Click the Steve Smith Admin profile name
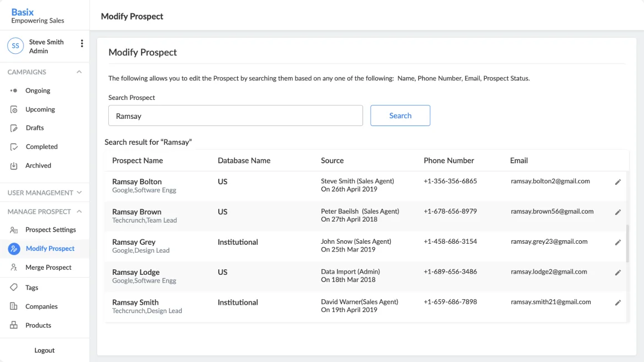This screenshot has width=644, height=362. coord(47,47)
